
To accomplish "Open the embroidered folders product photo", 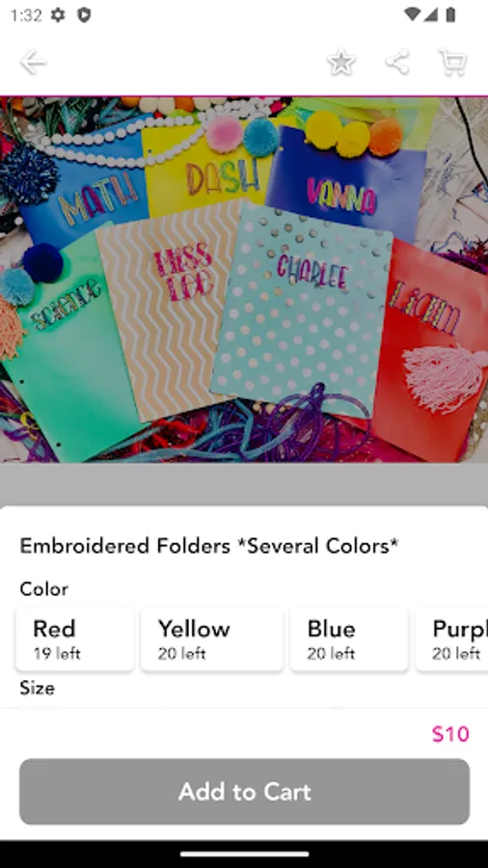I will (x=244, y=280).
